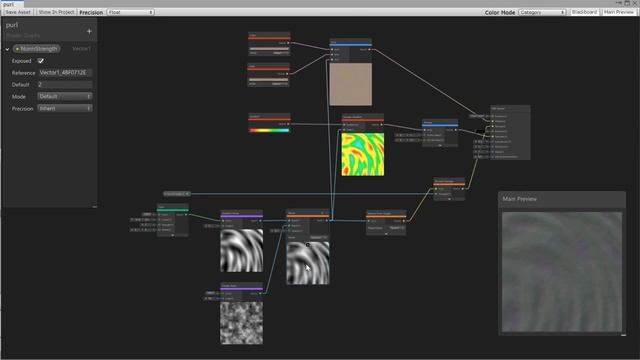The width and height of the screenshot is (640, 360).
Task: Toggle collapse arrow on green-header node
Action: tap(173, 235)
